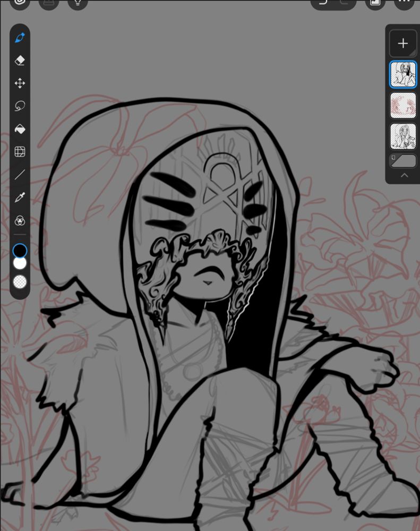
Task: Select the transparent color swatch
Action: [20, 281]
